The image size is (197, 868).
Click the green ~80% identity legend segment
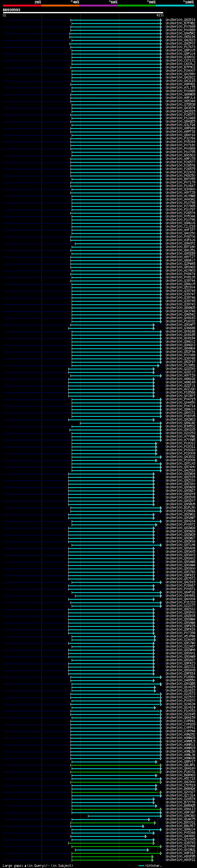[x=137, y=6]
